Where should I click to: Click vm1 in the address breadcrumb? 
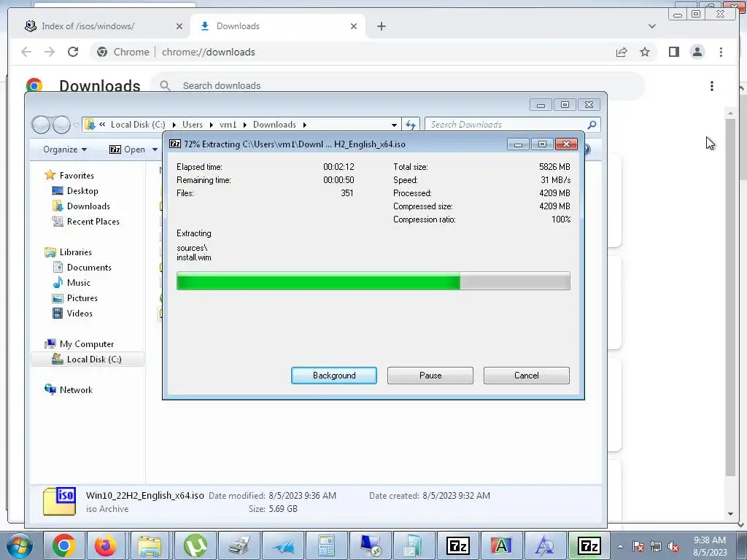[228, 124]
